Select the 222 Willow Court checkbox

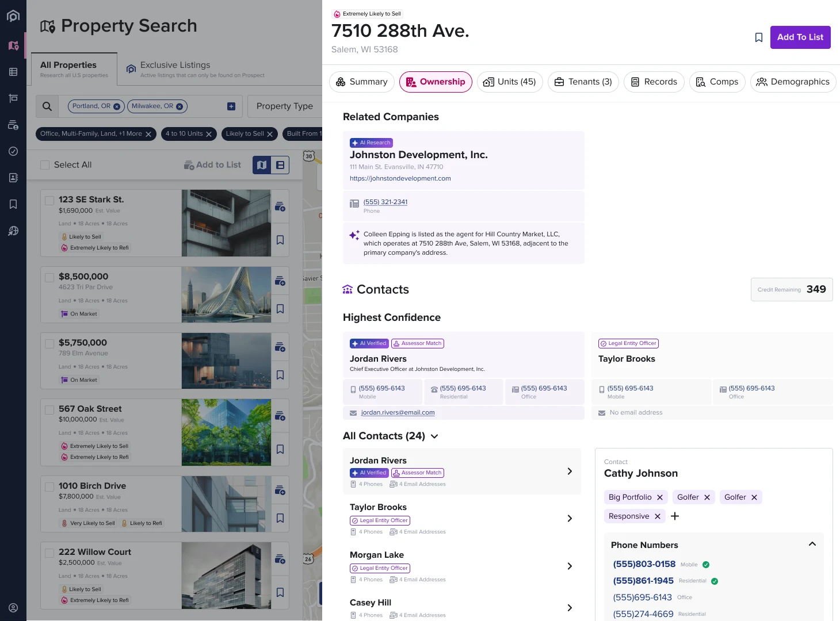(x=49, y=553)
